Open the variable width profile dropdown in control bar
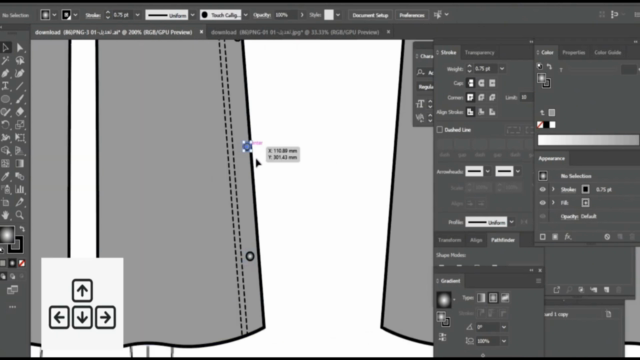This screenshot has height=360, width=640. 192,15
